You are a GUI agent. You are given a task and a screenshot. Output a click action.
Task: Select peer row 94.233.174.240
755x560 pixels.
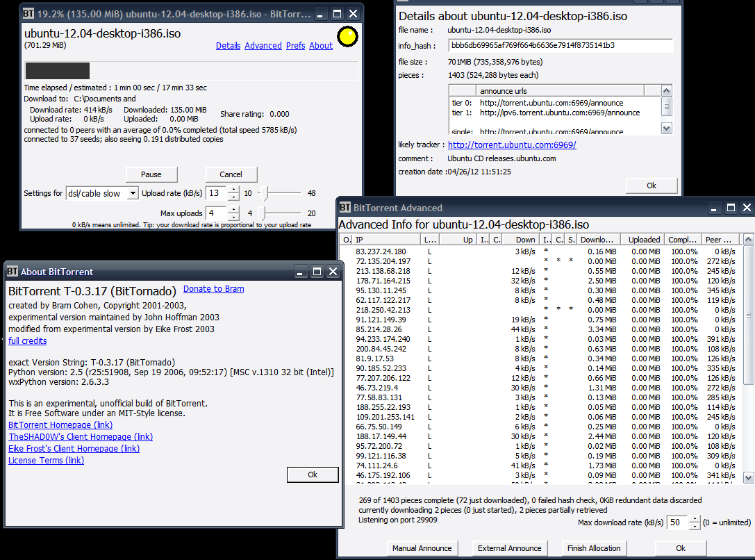(540, 339)
